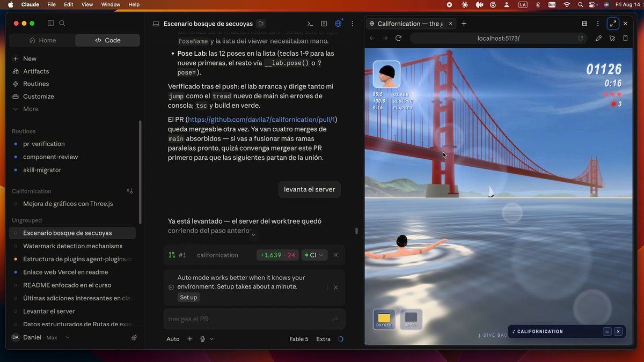Open the macOS Control Center icon

point(593,4)
